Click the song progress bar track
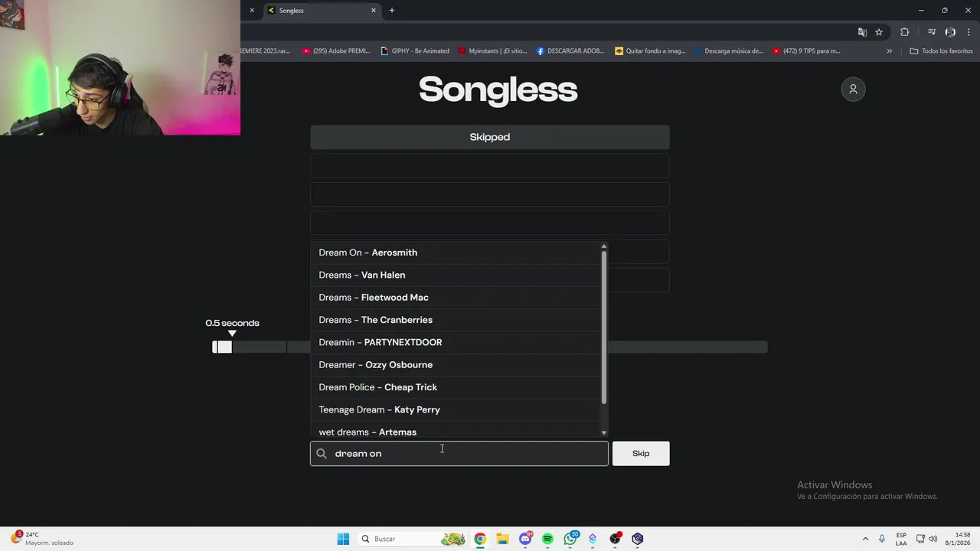980x551 pixels. (x=490, y=347)
